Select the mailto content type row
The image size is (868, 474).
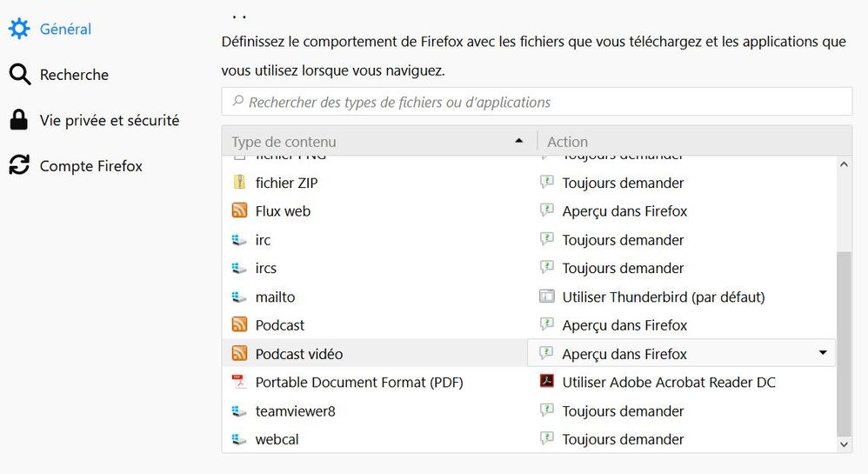pyautogui.click(x=275, y=297)
